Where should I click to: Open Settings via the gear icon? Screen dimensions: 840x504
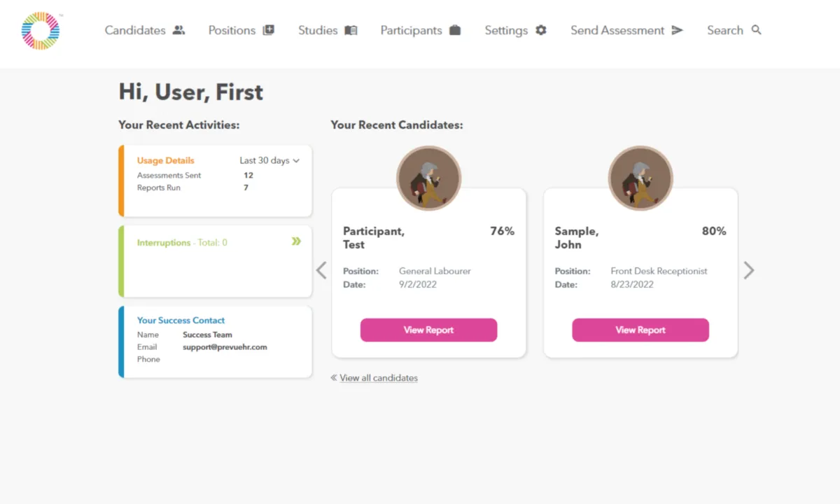coord(541,30)
